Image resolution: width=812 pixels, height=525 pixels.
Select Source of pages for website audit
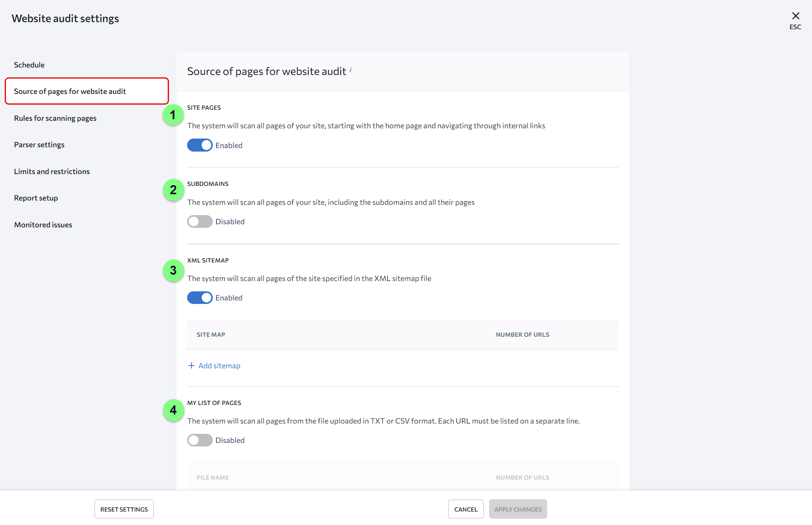(87, 91)
